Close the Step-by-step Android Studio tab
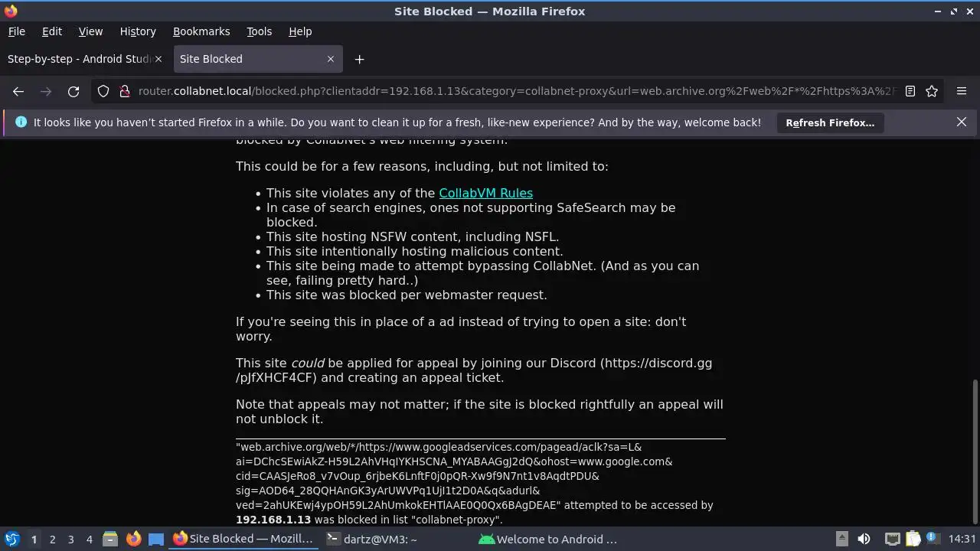 pos(158,59)
